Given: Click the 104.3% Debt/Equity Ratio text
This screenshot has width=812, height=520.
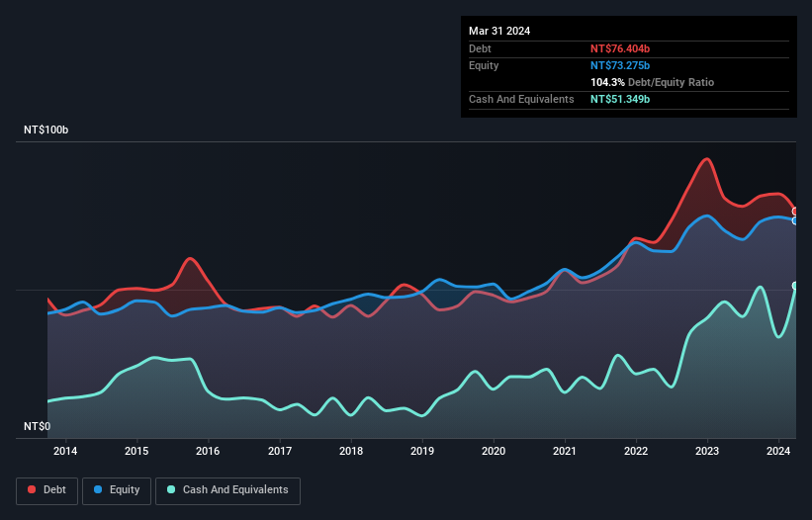Looking at the screenshot, I should [652, 82].
